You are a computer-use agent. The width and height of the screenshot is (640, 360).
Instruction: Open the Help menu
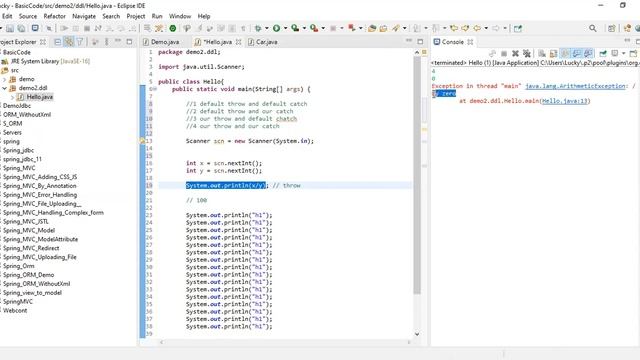point(204,16)
